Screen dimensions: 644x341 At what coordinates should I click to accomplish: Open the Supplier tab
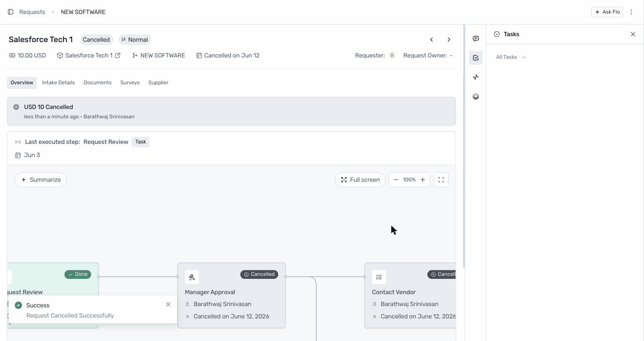[158, 83]
